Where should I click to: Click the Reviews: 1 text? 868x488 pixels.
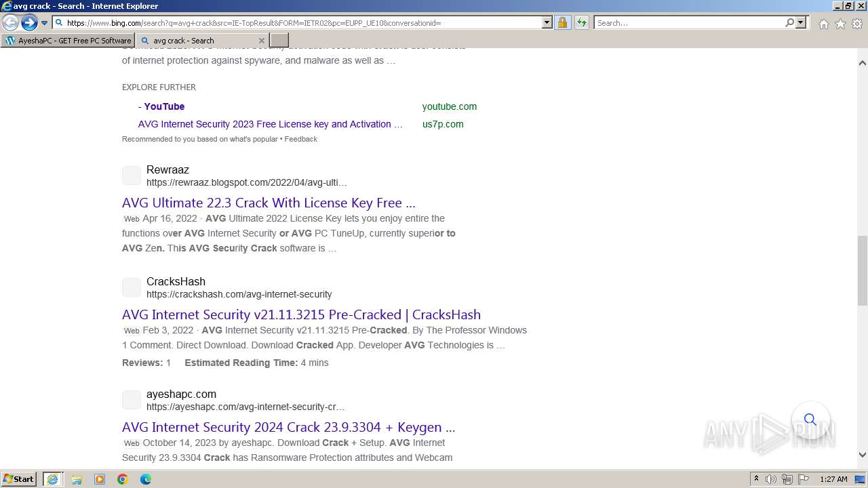pyautogui.click(x=146, y=363)
